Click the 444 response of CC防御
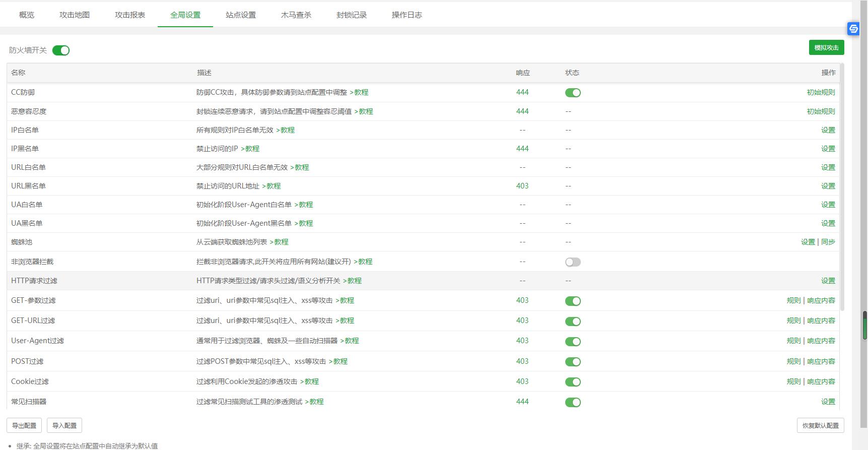 pos(522,92)
